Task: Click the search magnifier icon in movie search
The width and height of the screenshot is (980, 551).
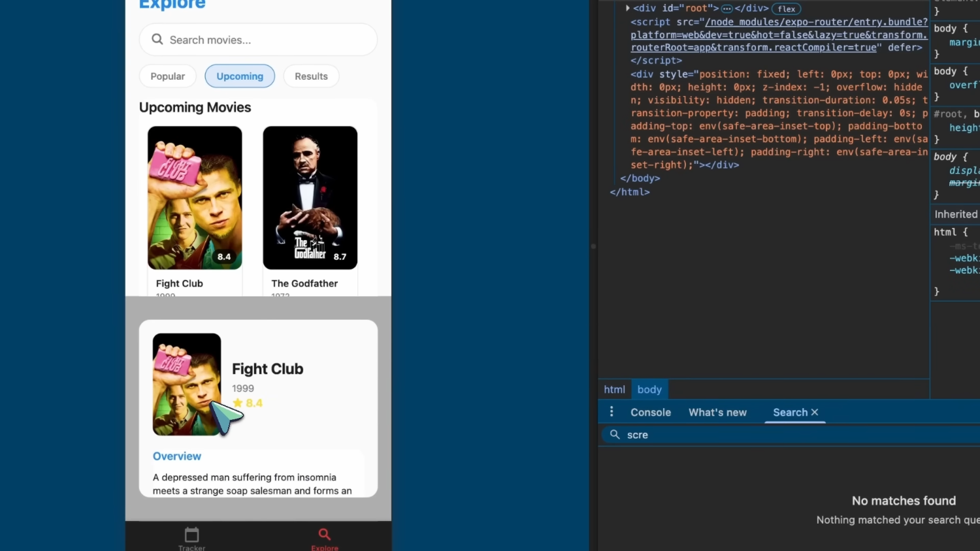Action: pos(157,39)
